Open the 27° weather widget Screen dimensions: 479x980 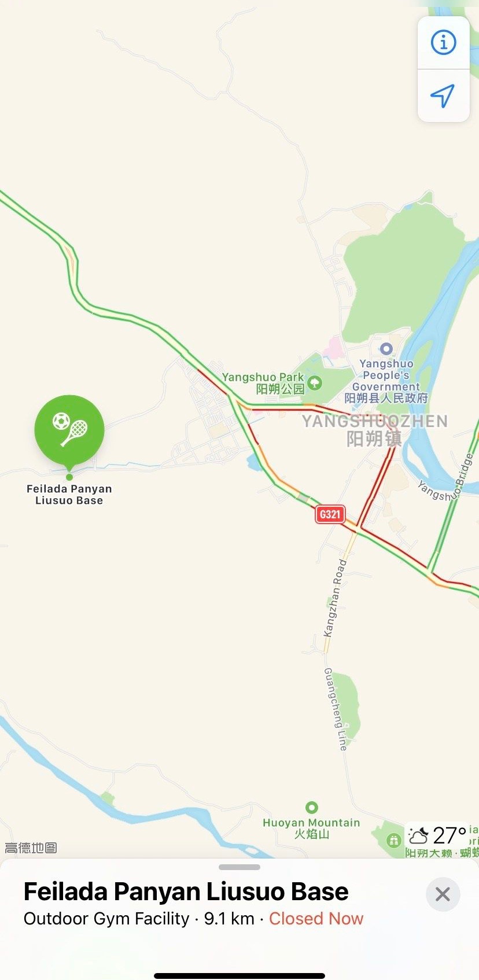(x=437, y=836)
